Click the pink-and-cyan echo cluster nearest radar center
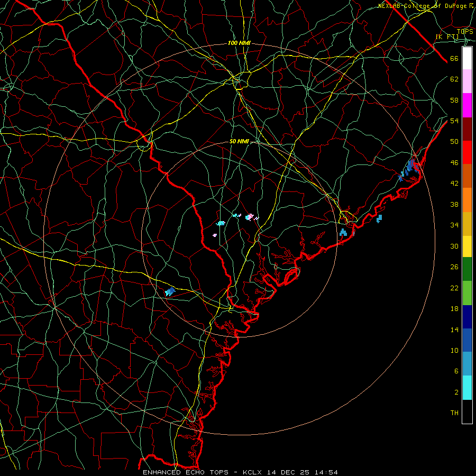Image resolution: width=476 pixels, height=476 pixels. click(250, 217)
